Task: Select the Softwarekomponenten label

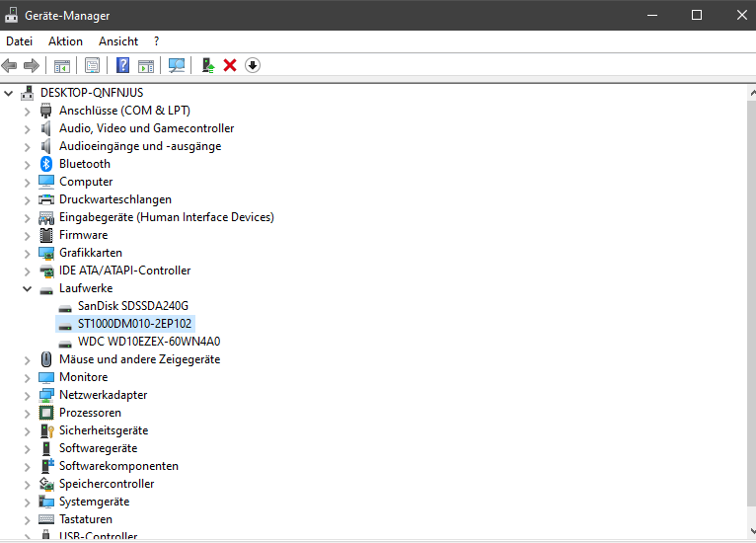Action: tap(118, 466)
